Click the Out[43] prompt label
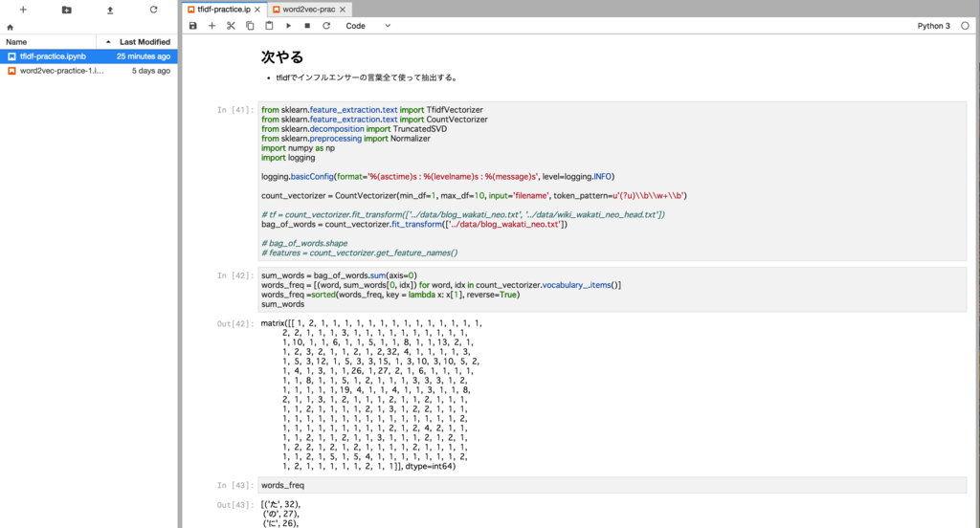 [235, 504]
